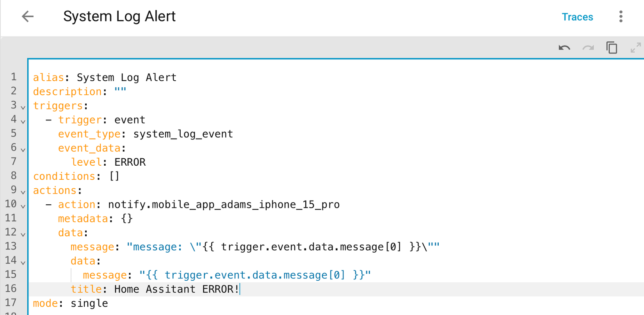
Task: Undo the last YAML edit
Action: click(x=564, y=48)
